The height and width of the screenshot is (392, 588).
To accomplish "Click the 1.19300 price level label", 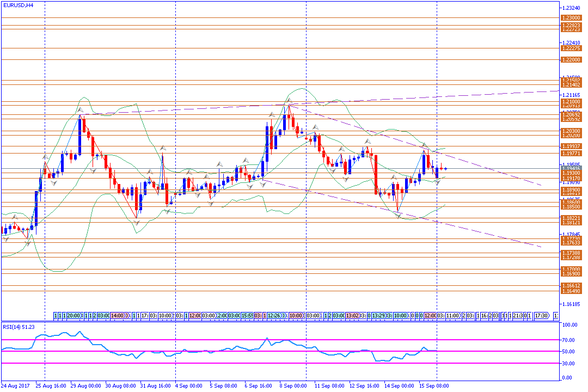I will tap(571, 173).
